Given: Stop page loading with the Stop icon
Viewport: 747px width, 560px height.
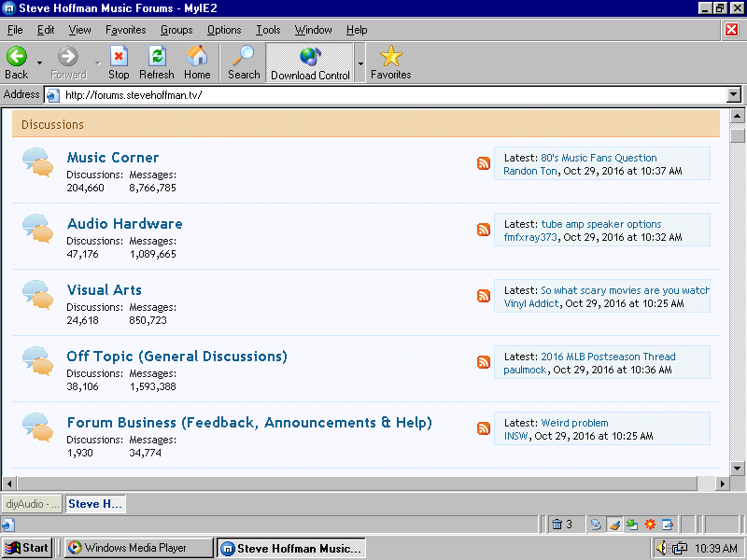Looking at the screenshot, I should [119, 56].
